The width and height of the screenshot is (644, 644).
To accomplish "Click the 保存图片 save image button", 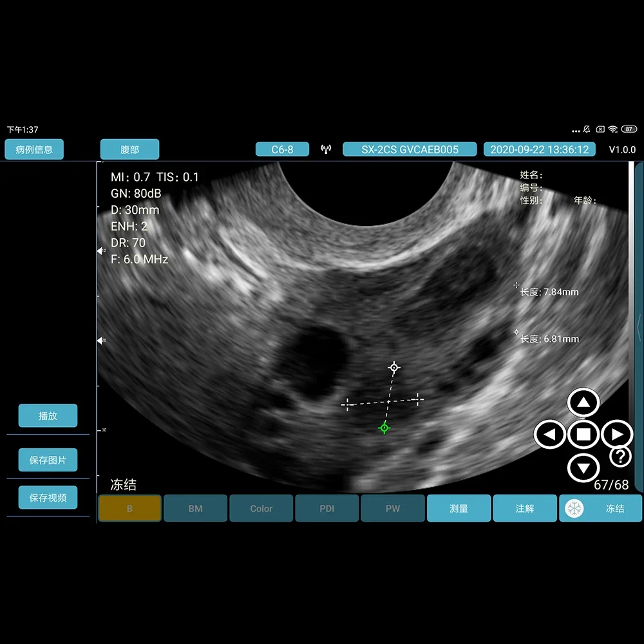I will [48, 460].
